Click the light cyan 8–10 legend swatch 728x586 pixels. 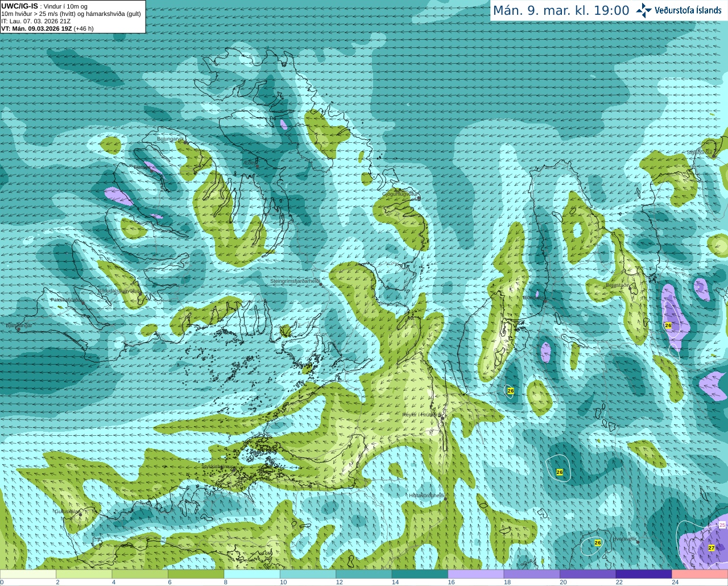pos(252,574)
